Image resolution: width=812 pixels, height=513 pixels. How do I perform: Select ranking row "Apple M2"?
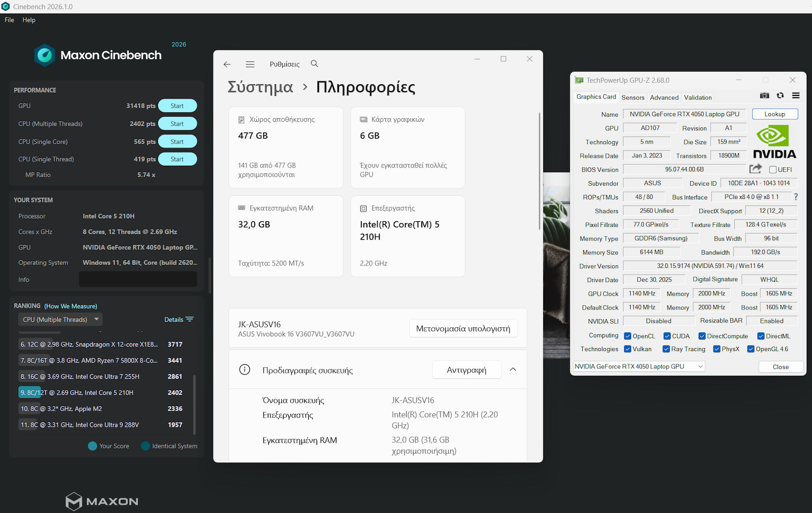101,409
